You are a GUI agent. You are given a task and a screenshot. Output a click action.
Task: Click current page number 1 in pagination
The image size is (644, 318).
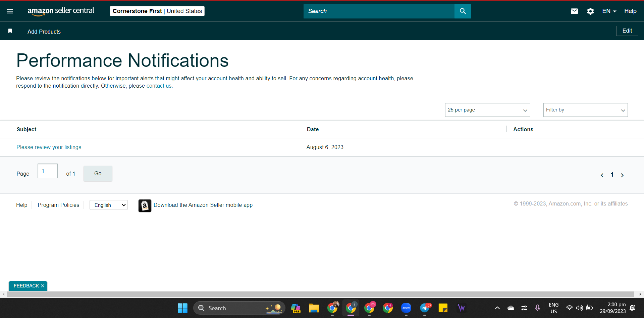(x=612, y=175)
